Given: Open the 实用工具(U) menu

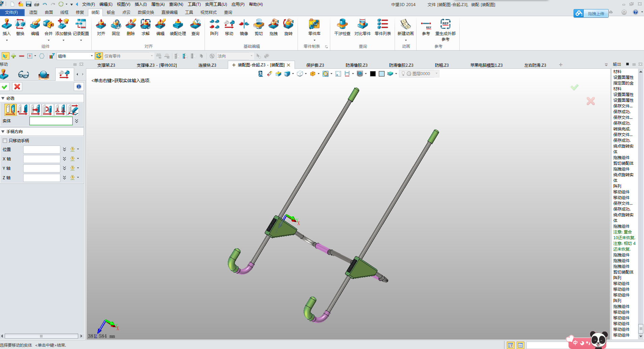Looking at the screenshot, I should click(x=216, y=4).
